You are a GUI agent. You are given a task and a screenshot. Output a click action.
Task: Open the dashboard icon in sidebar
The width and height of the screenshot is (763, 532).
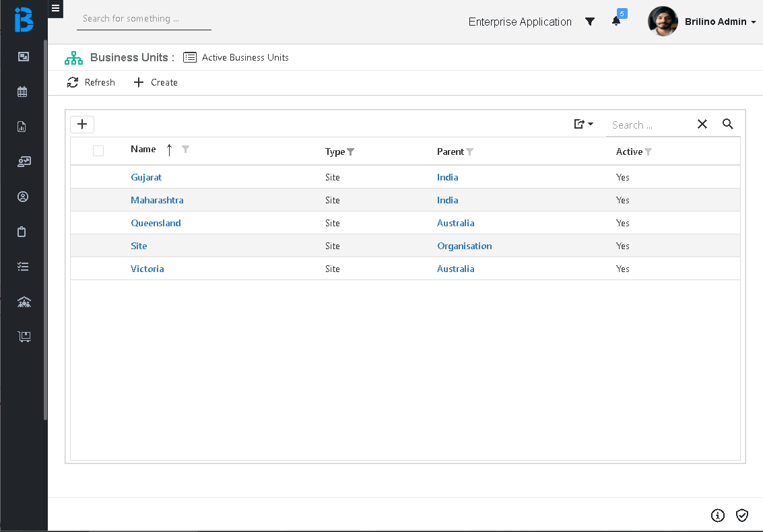[24, 57]
